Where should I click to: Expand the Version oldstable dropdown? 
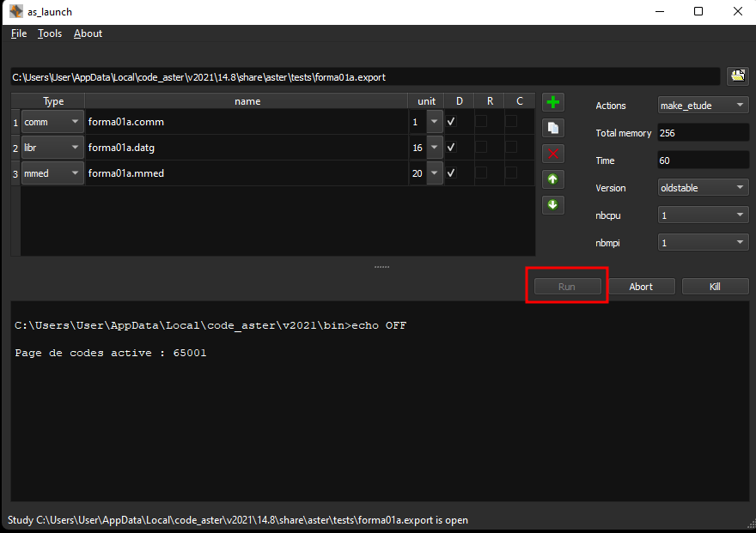click(703, 188)
